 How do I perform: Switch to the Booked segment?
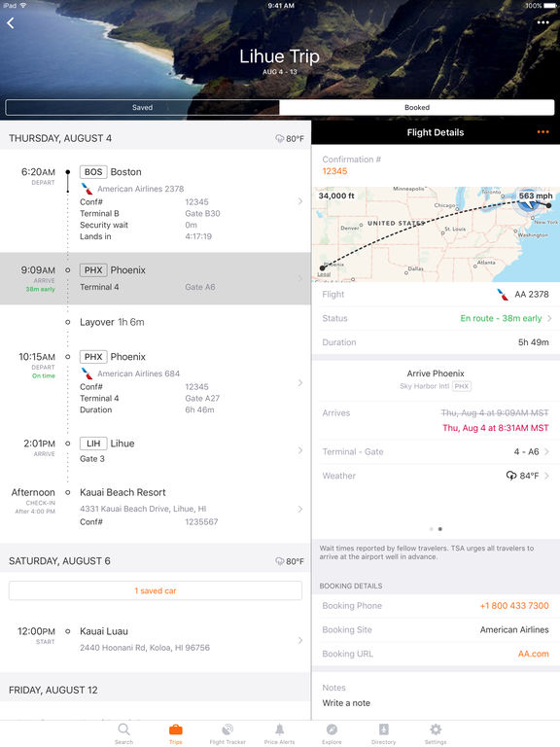click(417, 107)
